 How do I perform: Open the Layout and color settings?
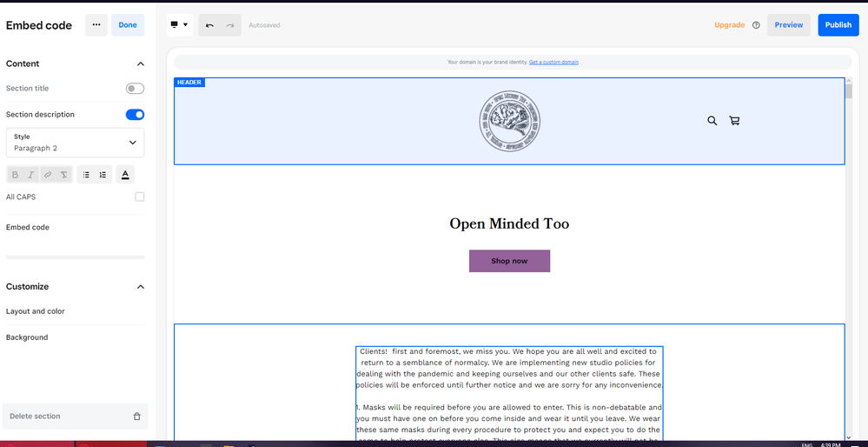coord(36,311)
